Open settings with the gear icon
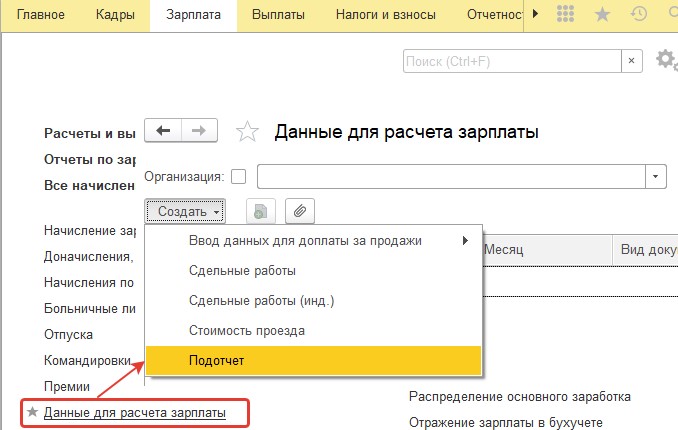Image resolution: width=678 pixels, height=430 pixels. click(666, 60)
